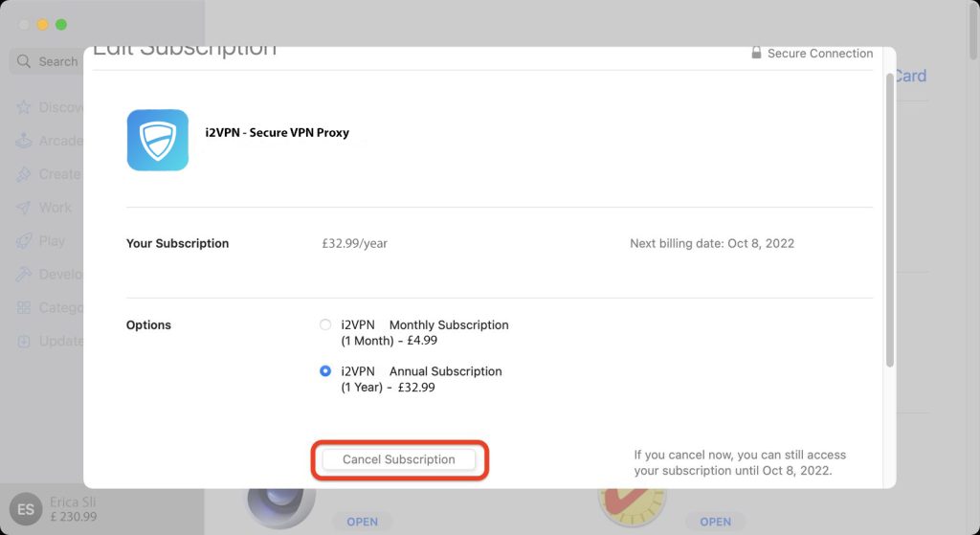
Task: Click the ES account avatar
Action: [26, 509]
